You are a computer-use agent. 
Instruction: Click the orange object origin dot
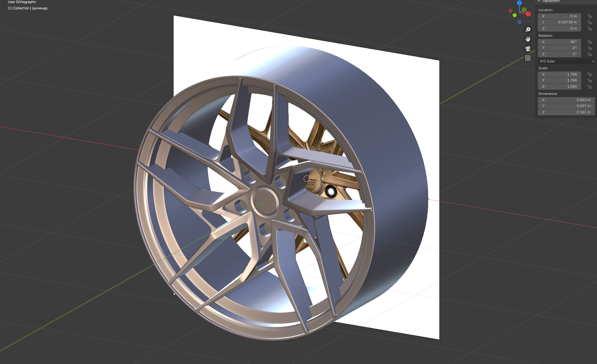(x=269, y=200)
